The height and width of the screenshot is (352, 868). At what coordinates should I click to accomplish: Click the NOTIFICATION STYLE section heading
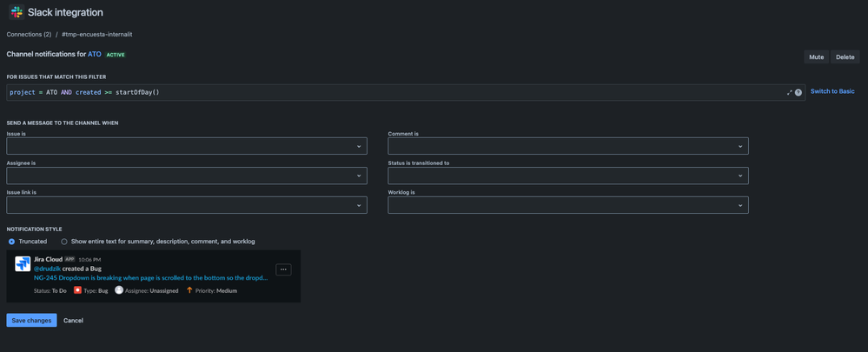(35, 229)
